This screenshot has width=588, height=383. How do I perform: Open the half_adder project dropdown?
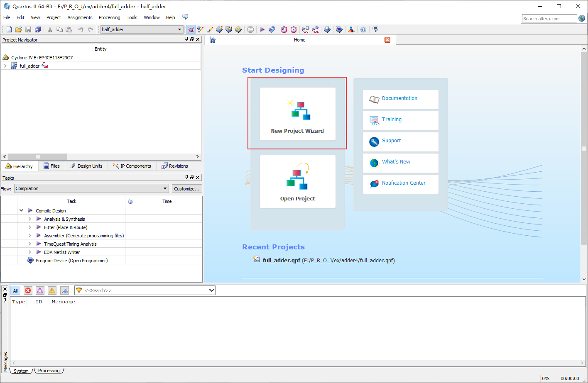tap(180, 29)
